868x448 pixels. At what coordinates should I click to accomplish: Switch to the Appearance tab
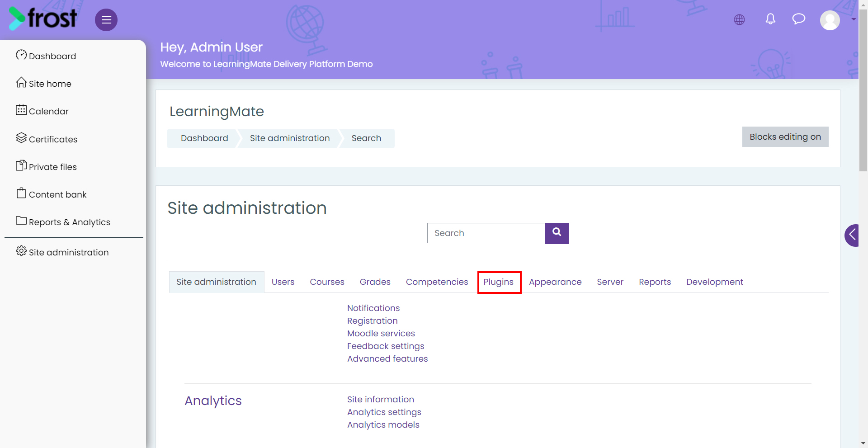point(555,282)
